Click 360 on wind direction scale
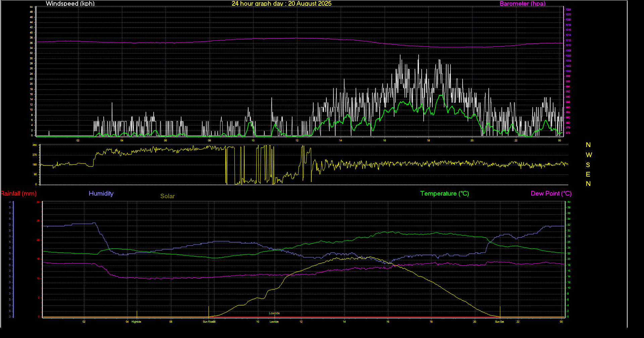Image resolution: width=644 pixels, height=338 pixels. point(35,145)
